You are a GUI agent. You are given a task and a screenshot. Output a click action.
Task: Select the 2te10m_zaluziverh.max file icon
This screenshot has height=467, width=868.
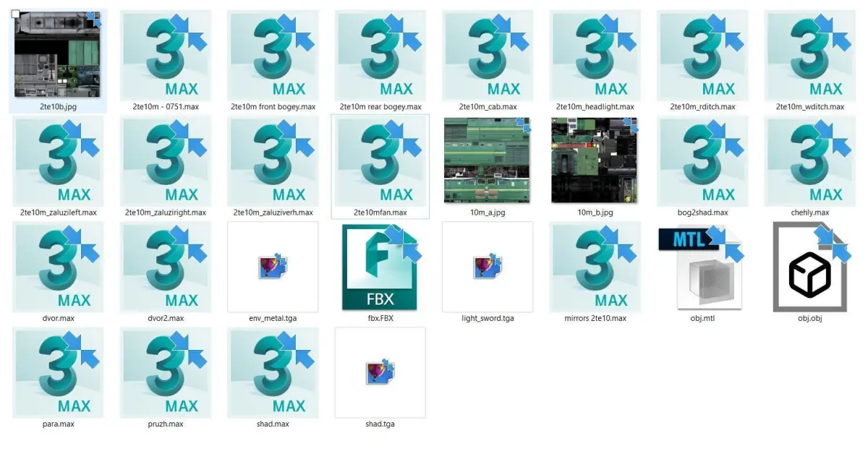coord(273,161)
